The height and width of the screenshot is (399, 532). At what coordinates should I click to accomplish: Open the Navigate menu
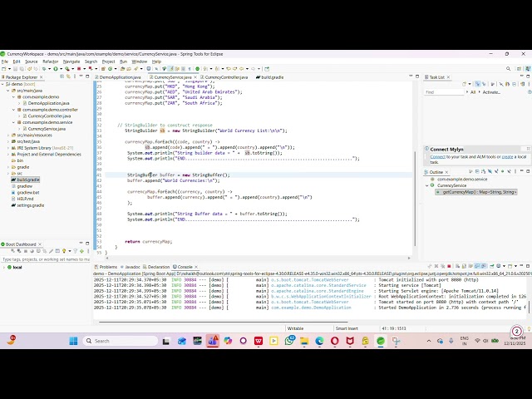(x=71, y=62)
